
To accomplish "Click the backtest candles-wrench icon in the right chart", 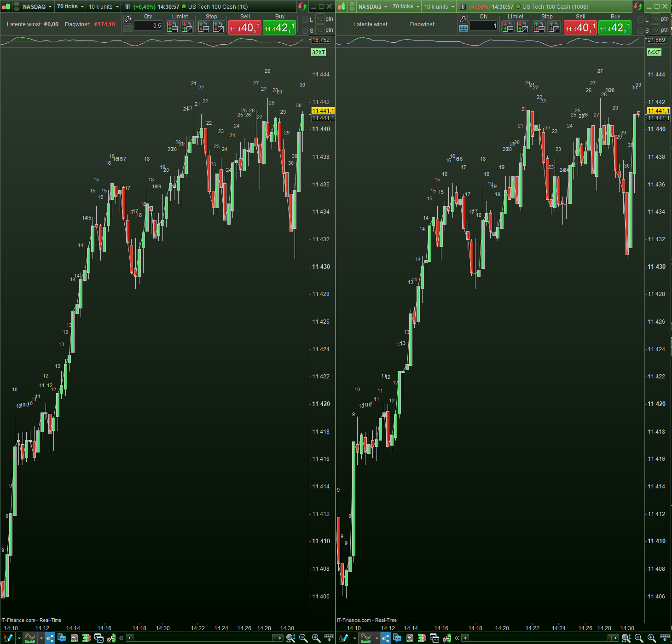I will 446,638.
